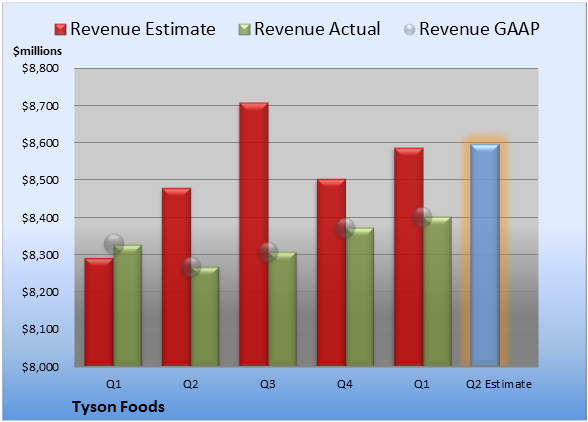The height and width of the screenshot is (422, 588).
Task: Click the green Revenue Actual legend swatch
Action: pyautogui.click(x=244, y=29)
